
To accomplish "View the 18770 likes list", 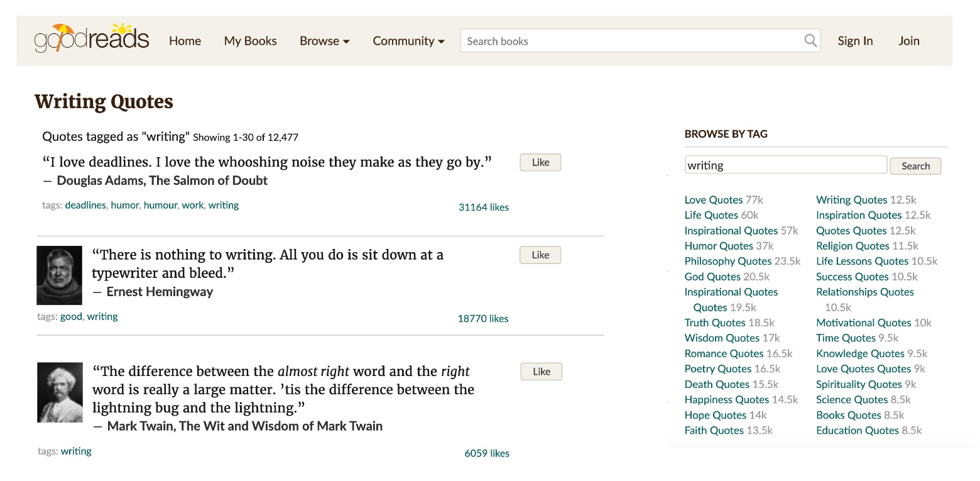I will pos(483,318).
